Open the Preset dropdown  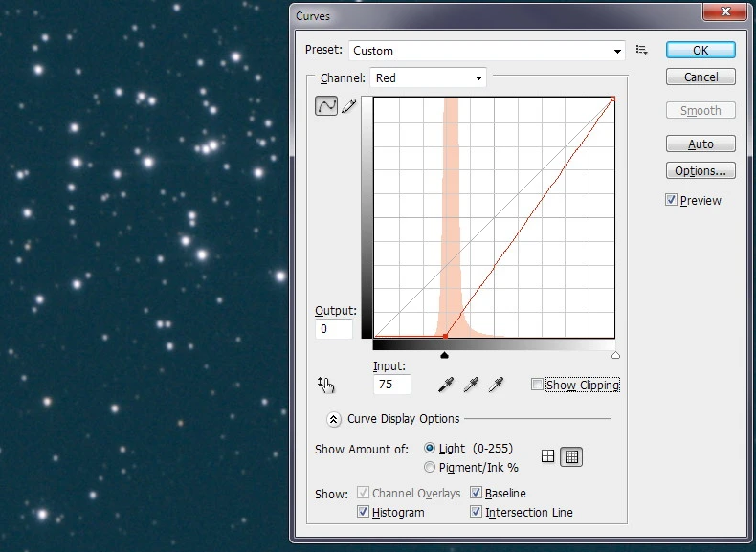[x=487, y=51]
